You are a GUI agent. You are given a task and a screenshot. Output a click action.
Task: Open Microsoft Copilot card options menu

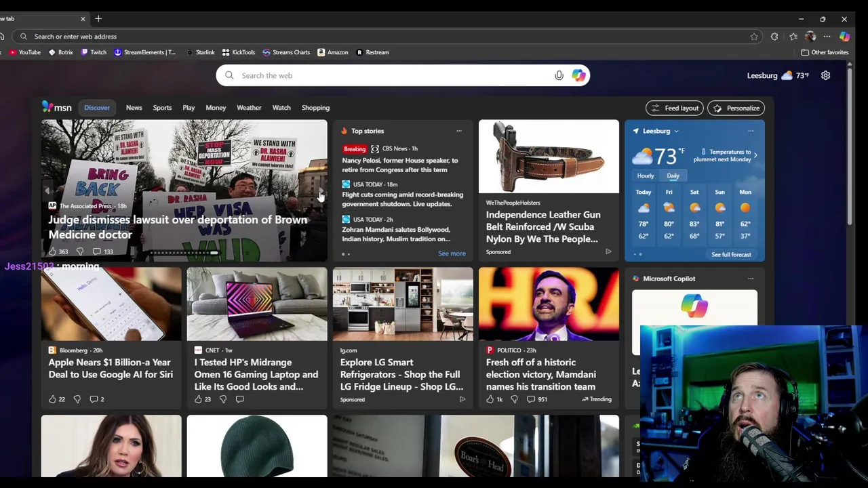[751, 279]
